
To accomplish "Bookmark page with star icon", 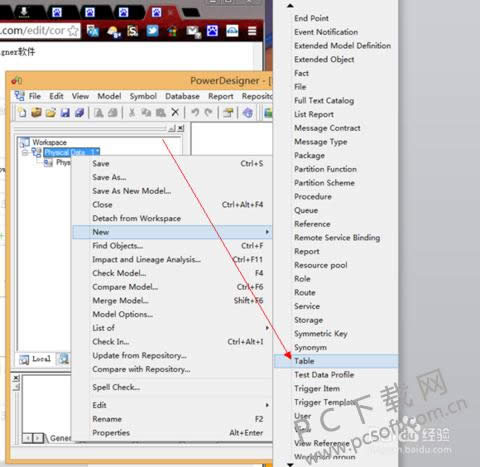I will point(73,31).
